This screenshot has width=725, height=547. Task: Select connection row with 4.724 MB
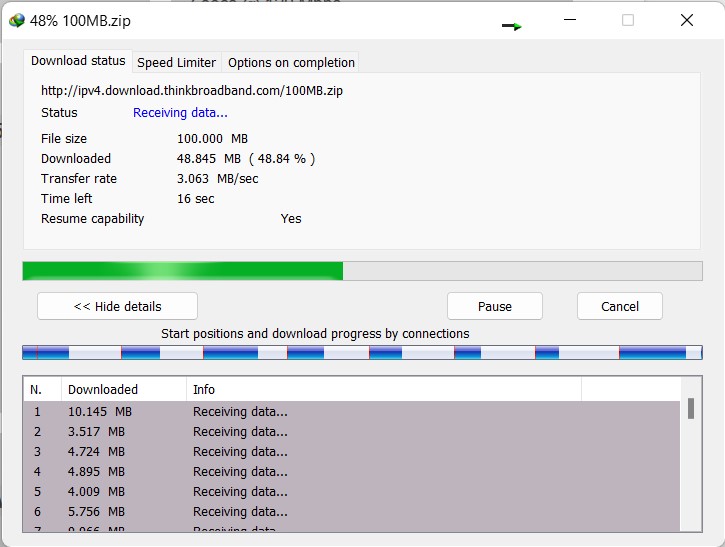[x=352, y=451]
